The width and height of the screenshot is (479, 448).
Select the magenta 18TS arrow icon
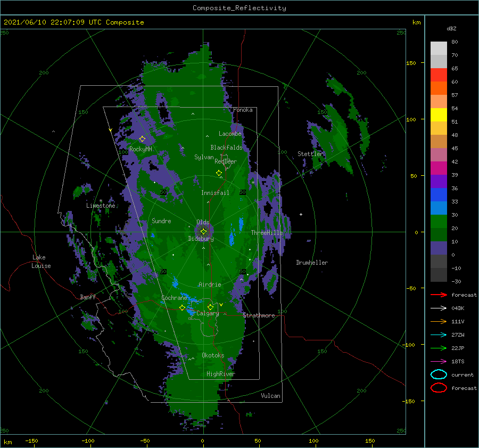click(439, 362)
